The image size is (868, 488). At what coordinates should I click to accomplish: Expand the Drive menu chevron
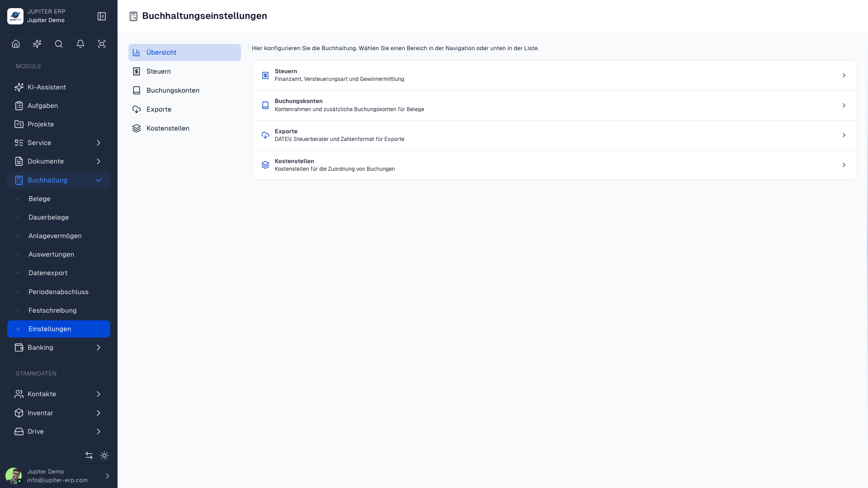pos(99,432)
